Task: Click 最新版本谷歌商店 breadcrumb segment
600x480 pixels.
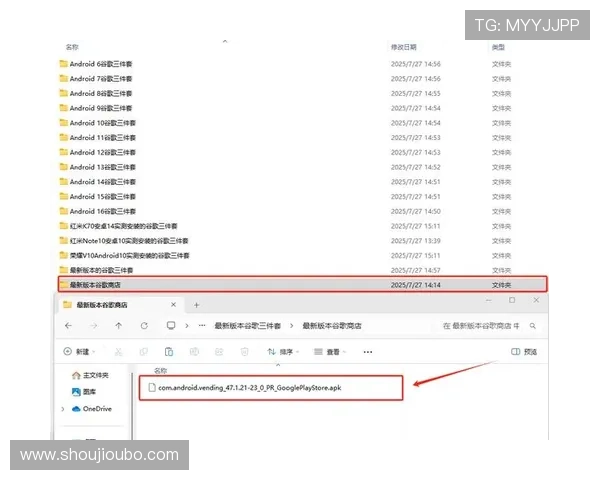Action: coord(332,326)
